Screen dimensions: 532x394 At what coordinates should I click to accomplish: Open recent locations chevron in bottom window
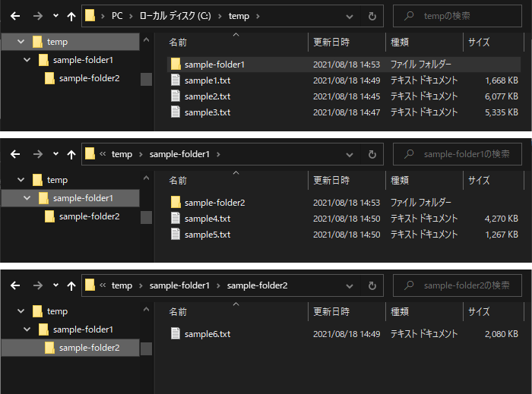[55, 286]
